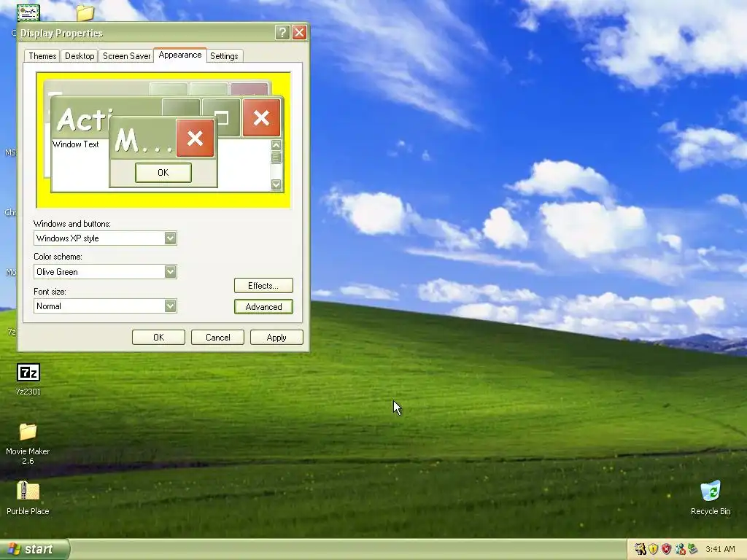Click the Safely Remove Hardware tray icon
The width and height of the screenshot is (747, 560).
pos(693,549)
